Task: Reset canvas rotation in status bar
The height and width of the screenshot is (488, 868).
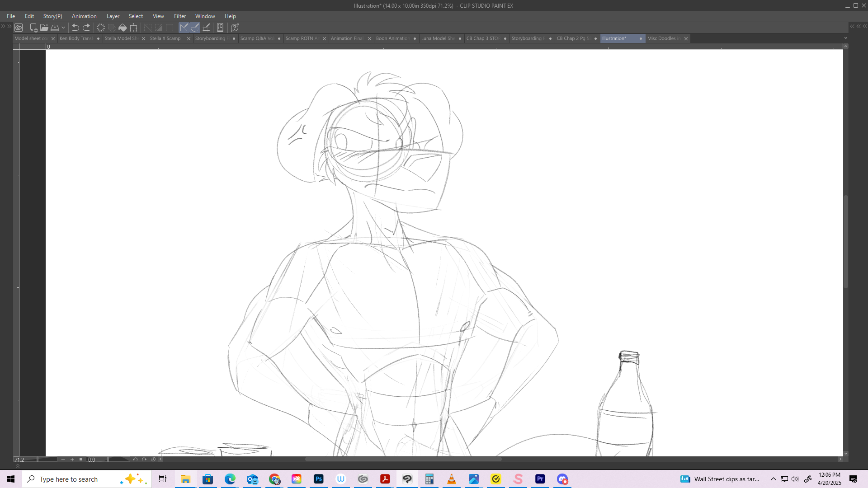Action: click(x=153, y=460)
